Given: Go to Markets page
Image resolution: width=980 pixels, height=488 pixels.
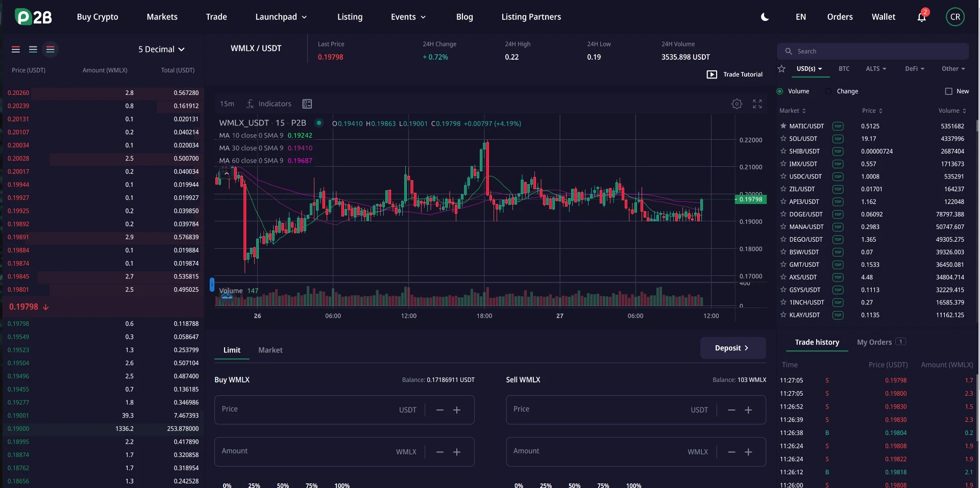Looking at the screenshot, I should point(162,17).
